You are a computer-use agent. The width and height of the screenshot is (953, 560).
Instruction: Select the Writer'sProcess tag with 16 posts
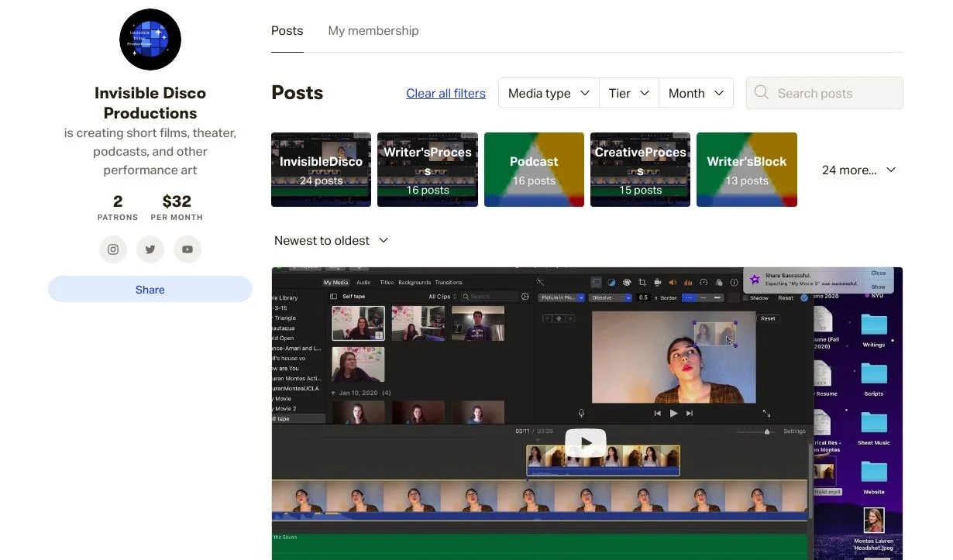coord(428,170)
